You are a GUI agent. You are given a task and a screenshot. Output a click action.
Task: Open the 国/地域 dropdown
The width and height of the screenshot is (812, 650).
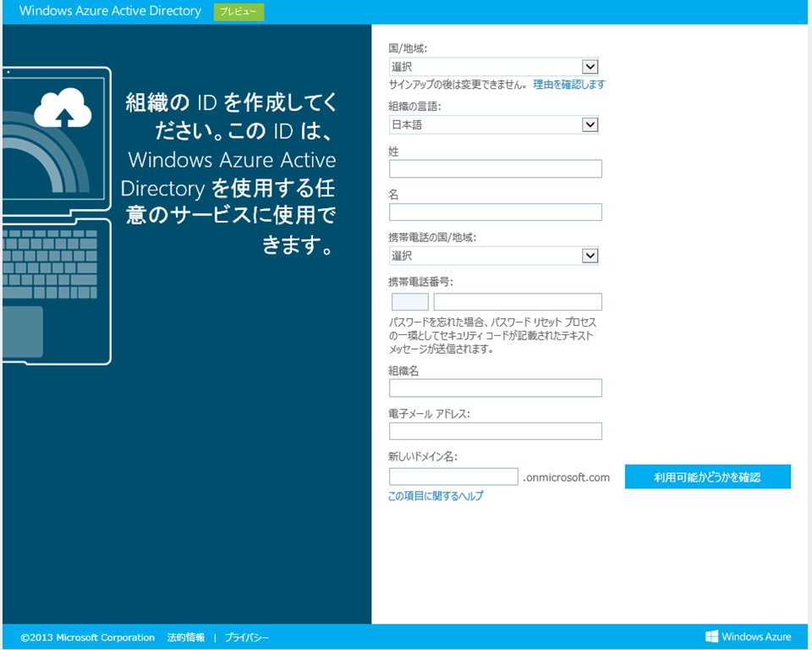pyautogui.click(x=494, y=67)
